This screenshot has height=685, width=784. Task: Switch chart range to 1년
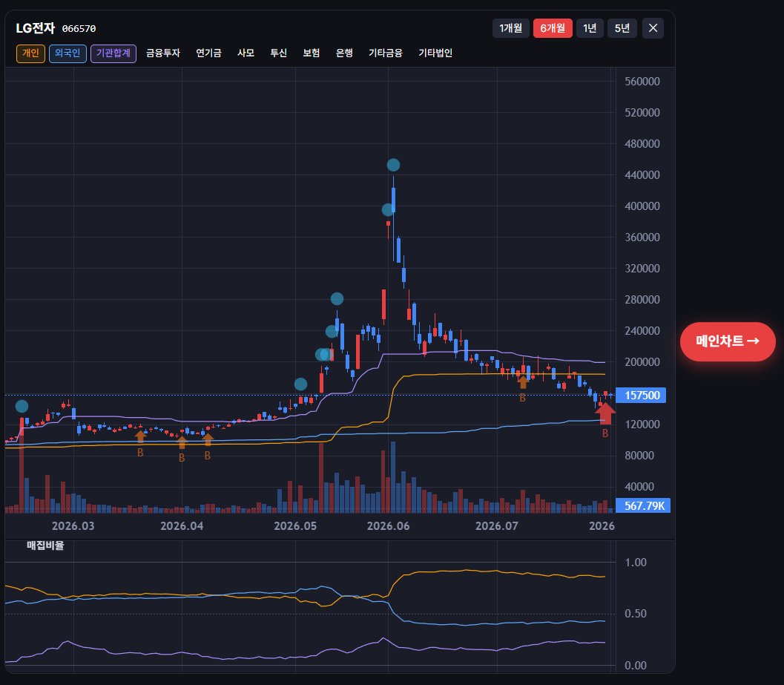click(590, 28)
